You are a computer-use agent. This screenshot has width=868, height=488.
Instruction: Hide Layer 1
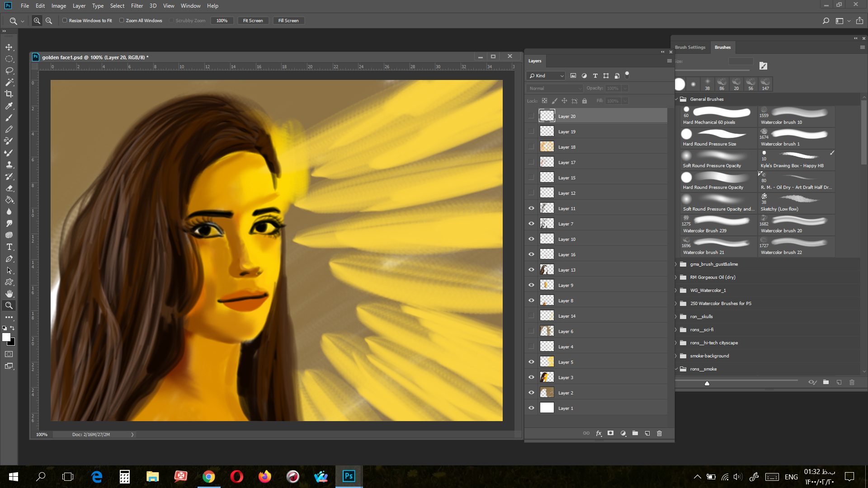(x=531, y=408)
